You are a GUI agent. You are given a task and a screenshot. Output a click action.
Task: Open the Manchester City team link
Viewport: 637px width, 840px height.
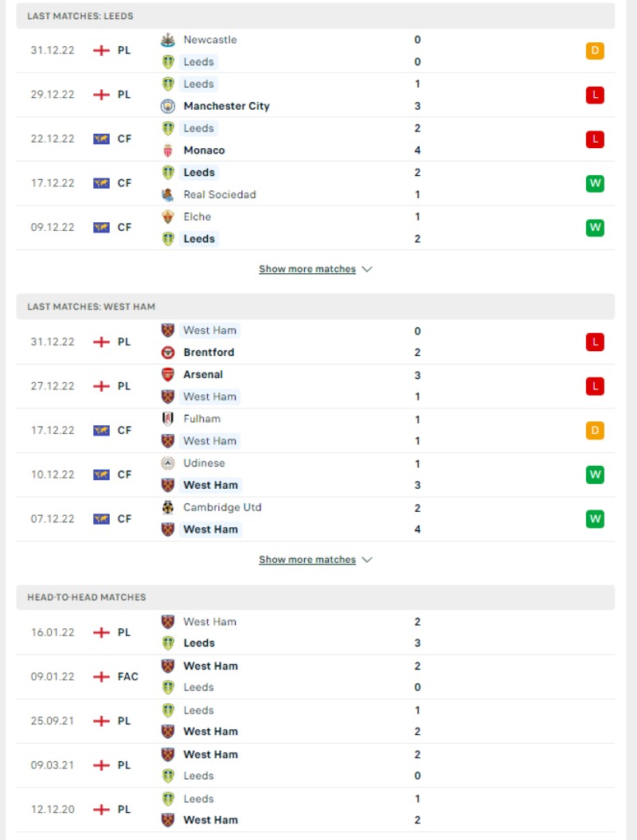(x=227, y=106)
